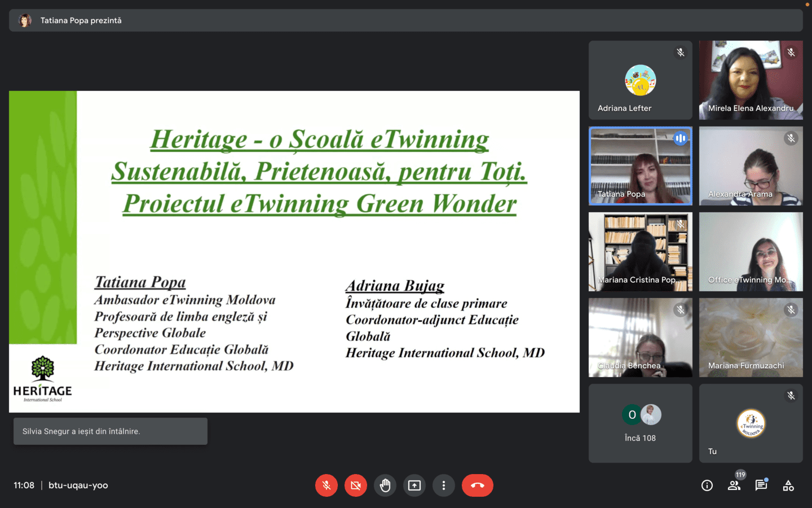This screenshot has width=812, height=508.
Task: Select Adriana Lefter participant tile
Action: click(641, 80)
